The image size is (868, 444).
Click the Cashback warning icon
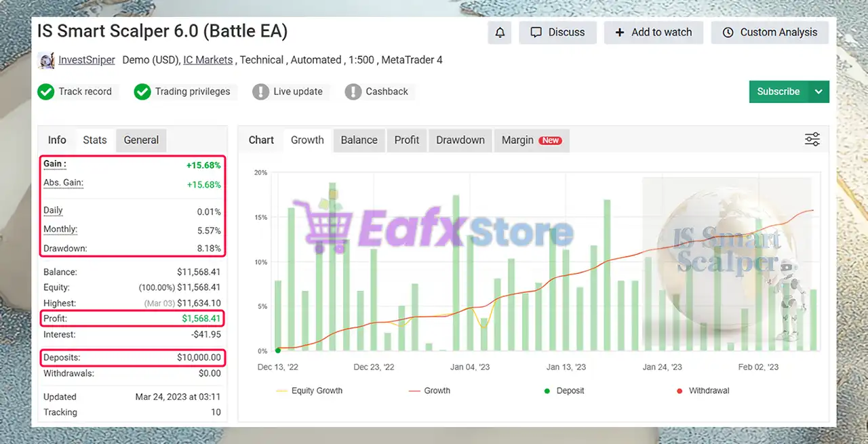pos(353,92)
